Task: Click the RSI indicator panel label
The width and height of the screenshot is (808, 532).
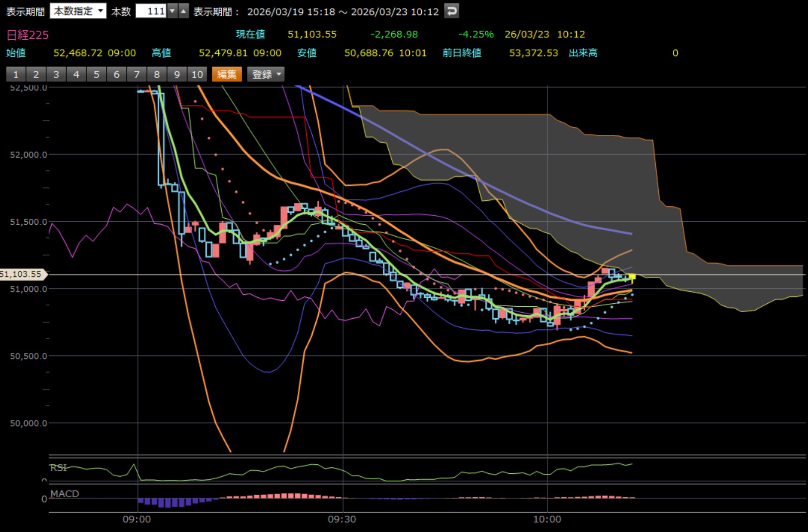Action: [58, 468]
